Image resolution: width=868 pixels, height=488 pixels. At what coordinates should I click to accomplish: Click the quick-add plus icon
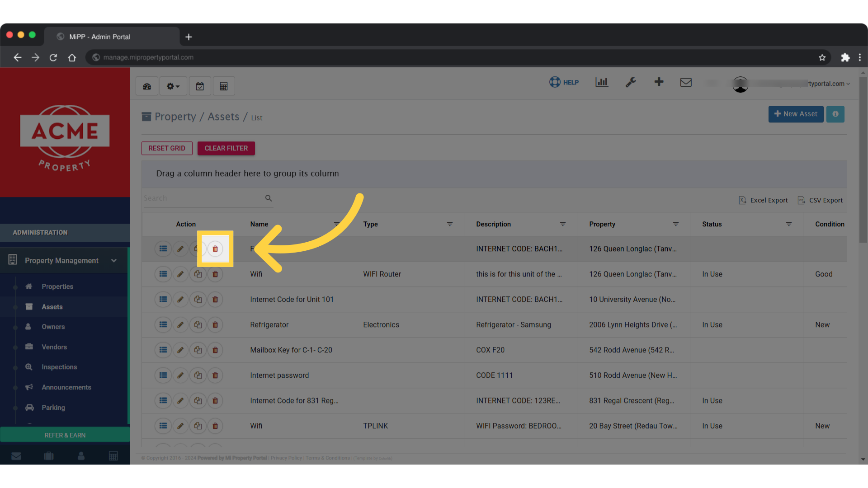(x=659, y=82)
